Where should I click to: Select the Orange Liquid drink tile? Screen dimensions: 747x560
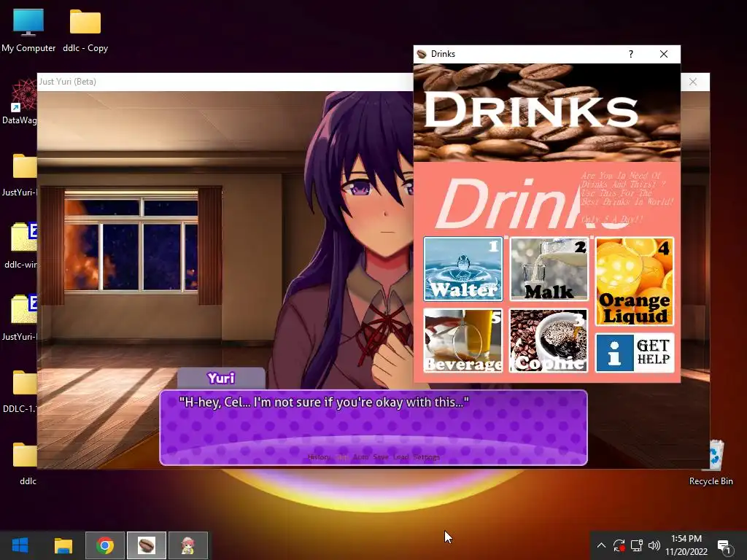635,281
